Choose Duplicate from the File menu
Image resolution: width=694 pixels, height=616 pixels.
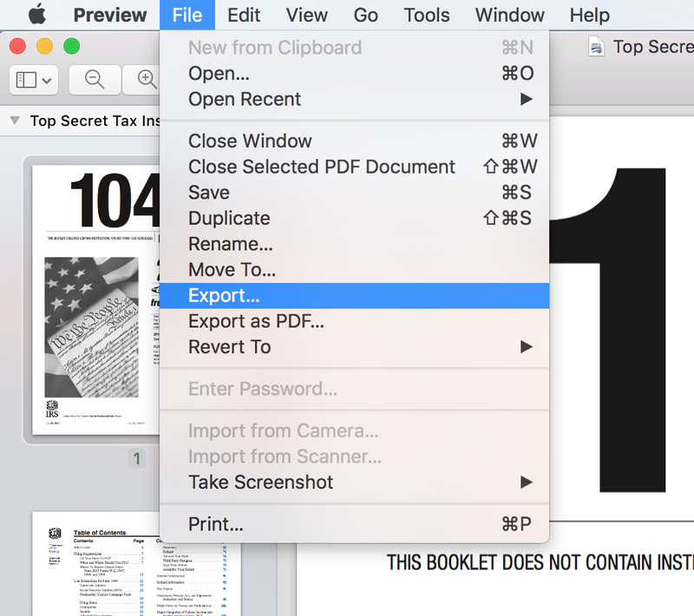pyautogui.click(x=354, y=218)
